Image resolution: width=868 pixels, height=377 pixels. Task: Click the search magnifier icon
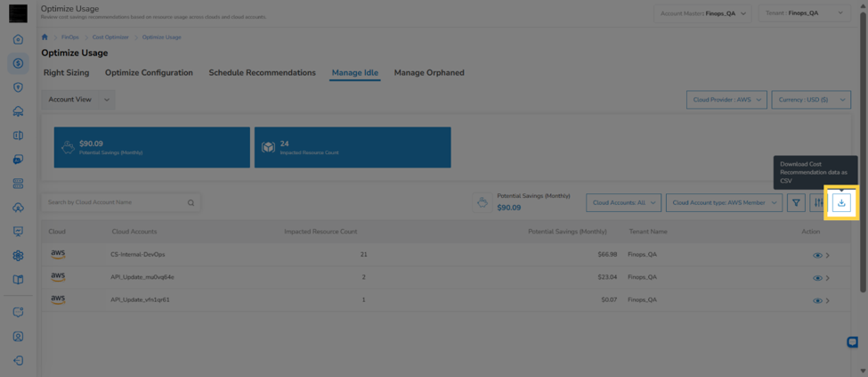(x=191, y=203)
